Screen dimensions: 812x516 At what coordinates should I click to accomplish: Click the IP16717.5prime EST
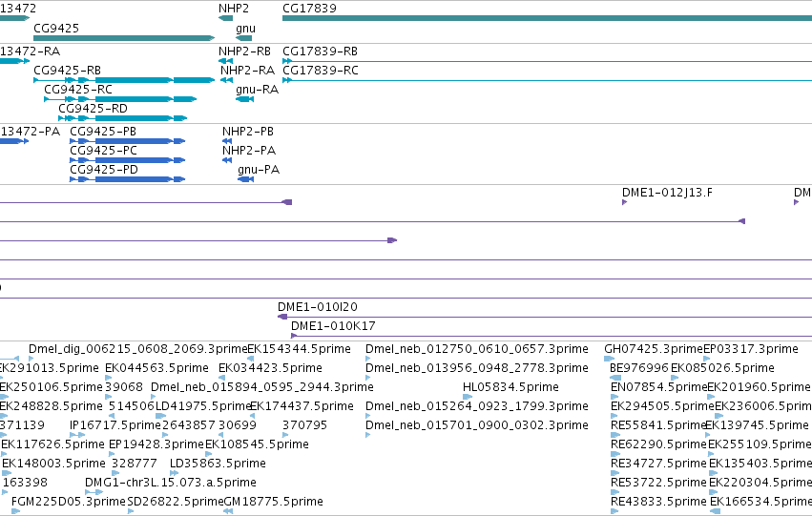(x=115, y=425)
